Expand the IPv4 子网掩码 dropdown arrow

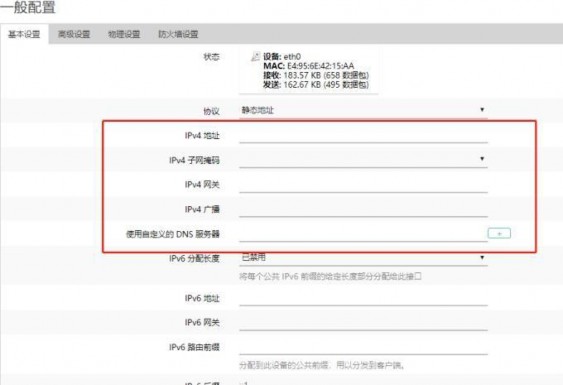pyautogui.click(x=482, y=159)
